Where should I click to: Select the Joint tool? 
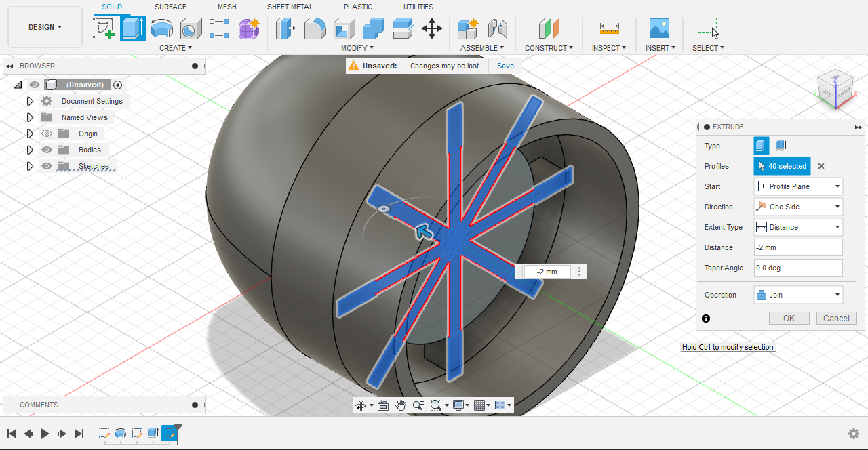[498, 28]
